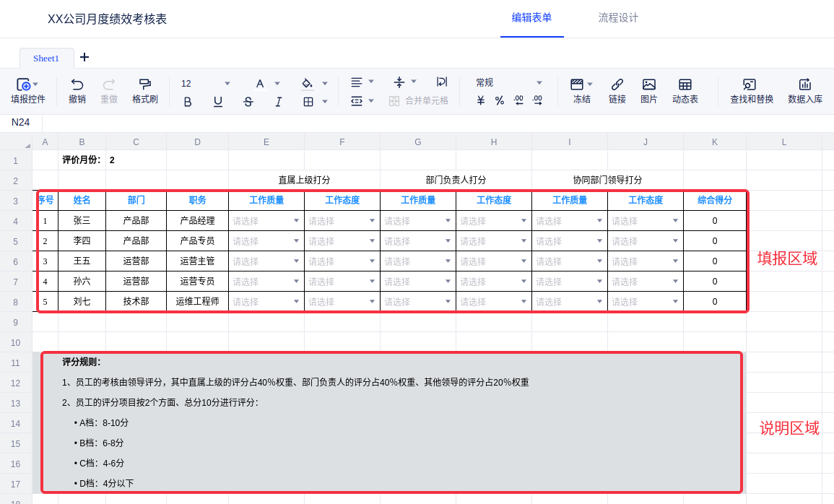Click the 数据入库 icon
The height and width of the screenshot is (504, 834).
click(804, 84)
